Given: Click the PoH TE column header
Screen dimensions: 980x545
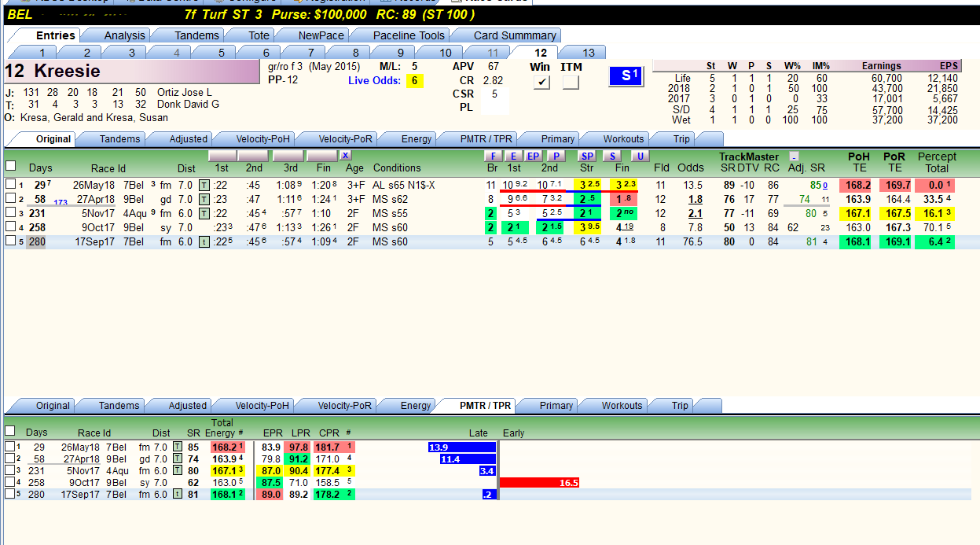Looking at the screenshot, I should point(858,162).
